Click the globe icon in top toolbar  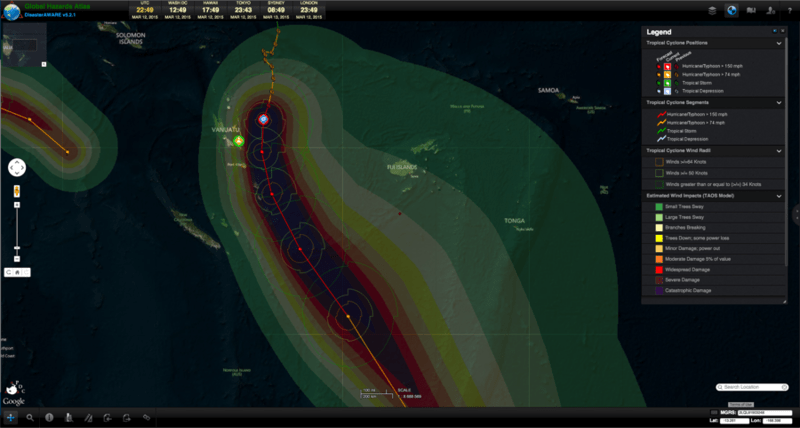point(731,10)
